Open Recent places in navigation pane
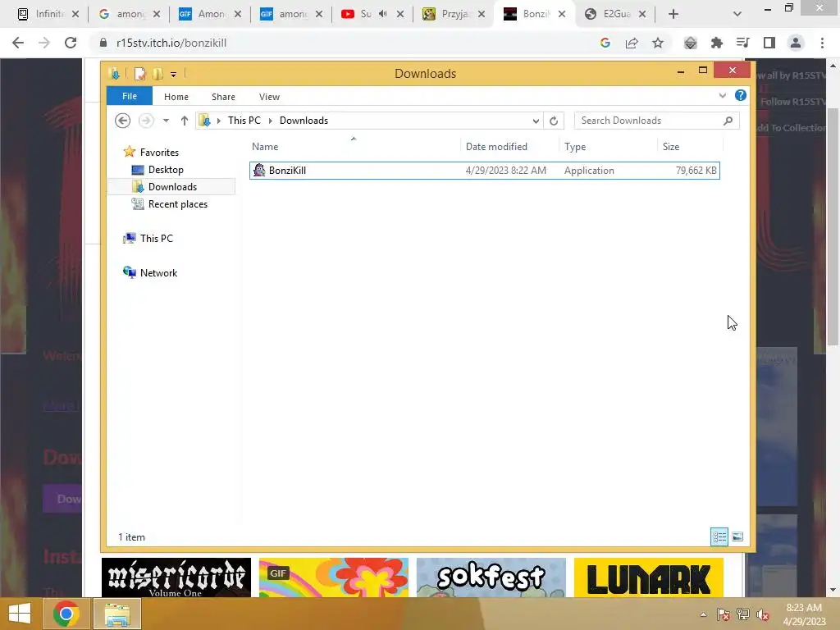 pyautogui.click(x=177, y=204)
